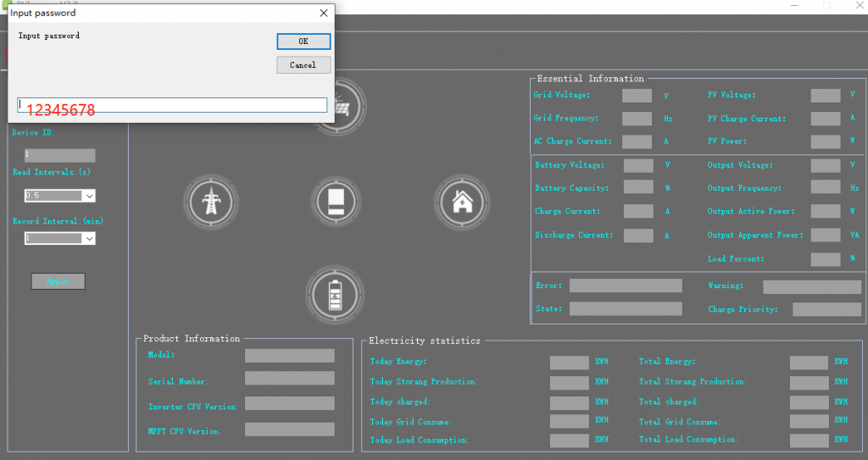The width and height of the screenshot is (868, 460).
Task: Click the PV Voltage value field
Action: pos(826,95)
